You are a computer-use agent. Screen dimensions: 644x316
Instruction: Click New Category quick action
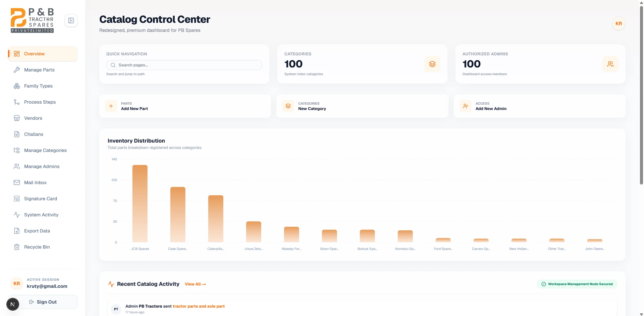tap(362, 106)
